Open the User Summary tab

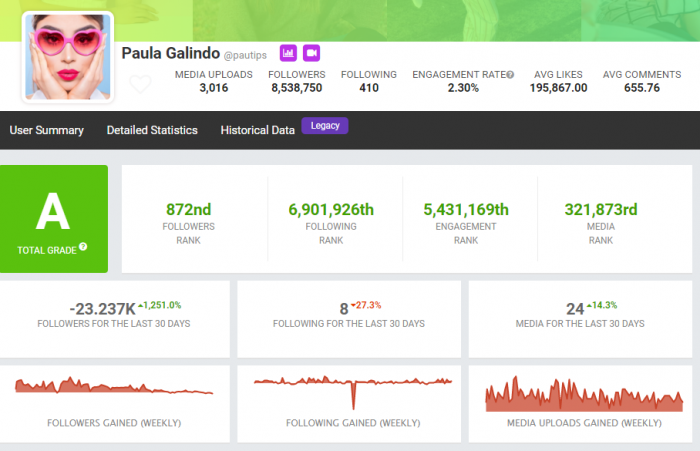click(x=46, y=130)
